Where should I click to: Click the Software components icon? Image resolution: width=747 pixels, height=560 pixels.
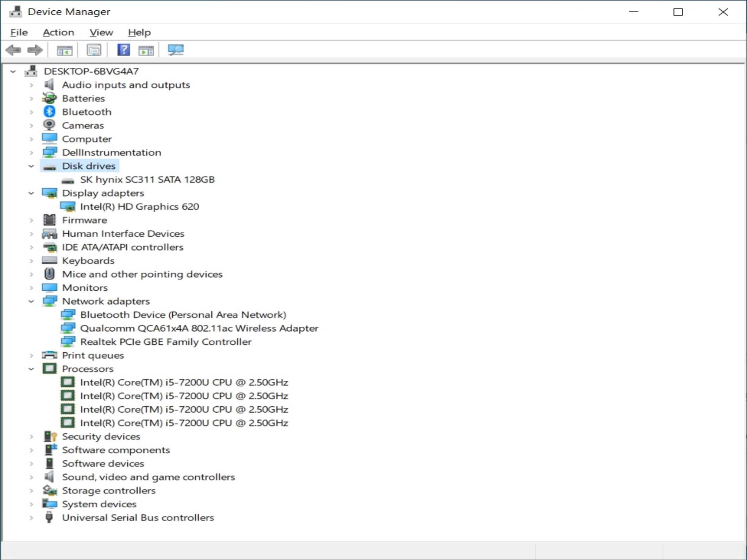[x=50, y=450]
